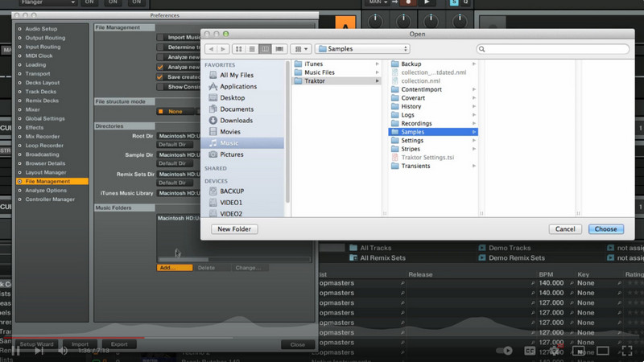
Task: Open the Settings folder
Action: coord(433,140)
